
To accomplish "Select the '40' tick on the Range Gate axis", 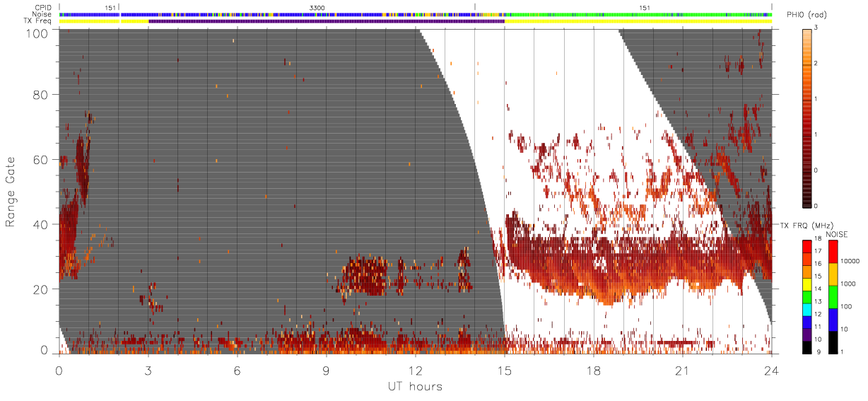I will coord(40,224).
